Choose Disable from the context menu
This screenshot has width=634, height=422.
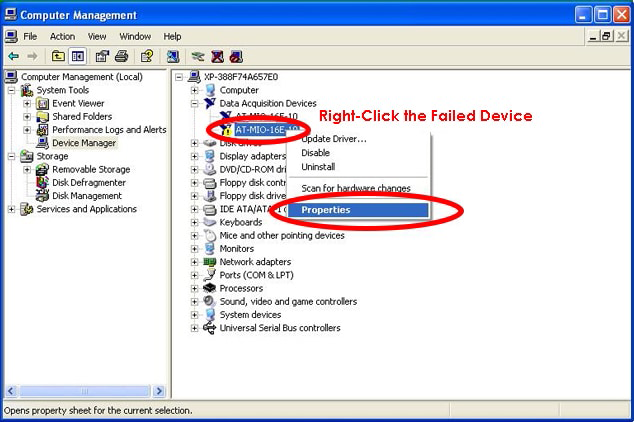[x=359, y=153]
